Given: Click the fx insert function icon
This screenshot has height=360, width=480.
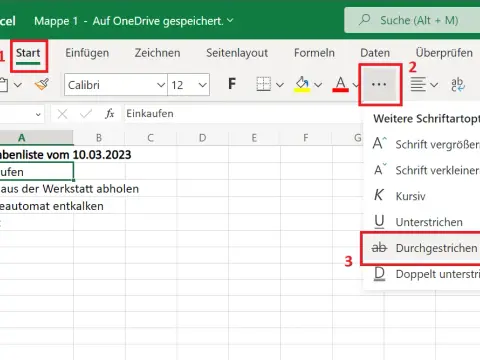Looking at the screenshot, I should 110,114.
